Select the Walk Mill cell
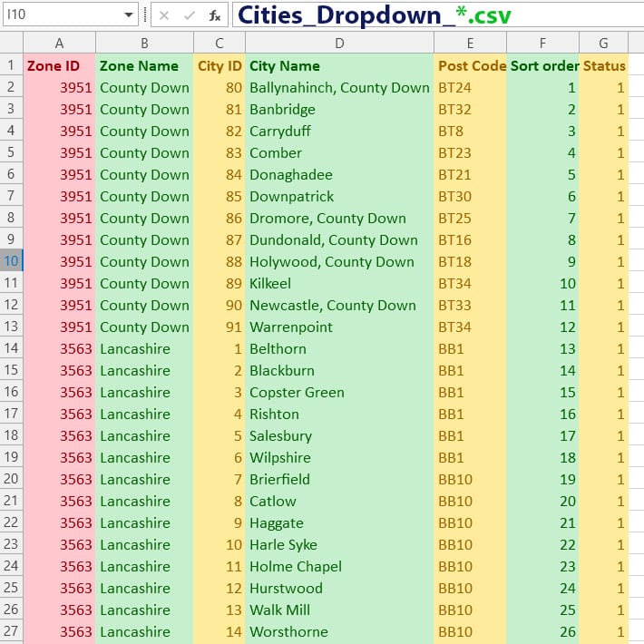This screenshot has height=644, width=644. coord(339,610)
